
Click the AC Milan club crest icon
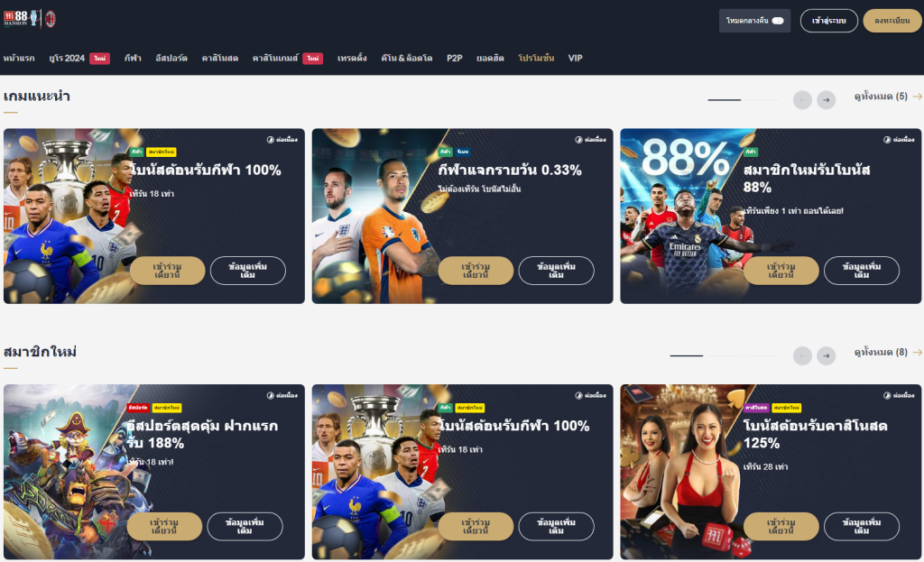(x=51, y=19)
